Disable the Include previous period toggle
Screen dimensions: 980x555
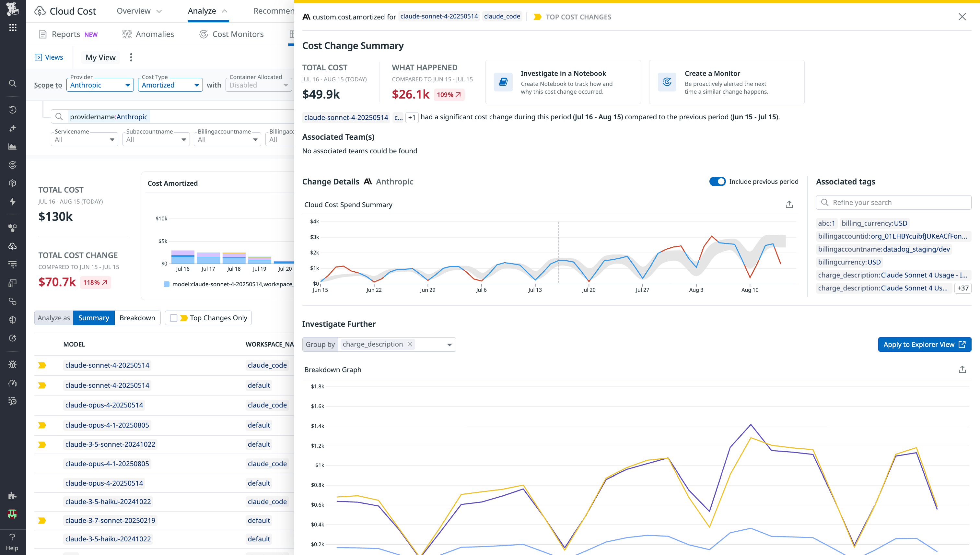(717, 182)
